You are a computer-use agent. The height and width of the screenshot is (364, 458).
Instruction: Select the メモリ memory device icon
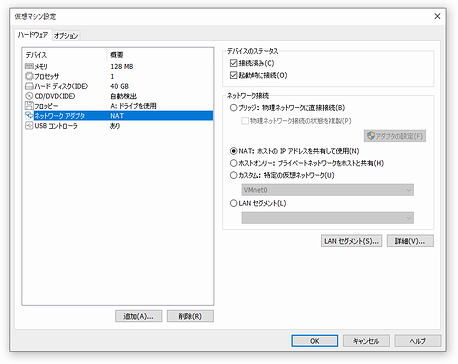coord(29,66)
